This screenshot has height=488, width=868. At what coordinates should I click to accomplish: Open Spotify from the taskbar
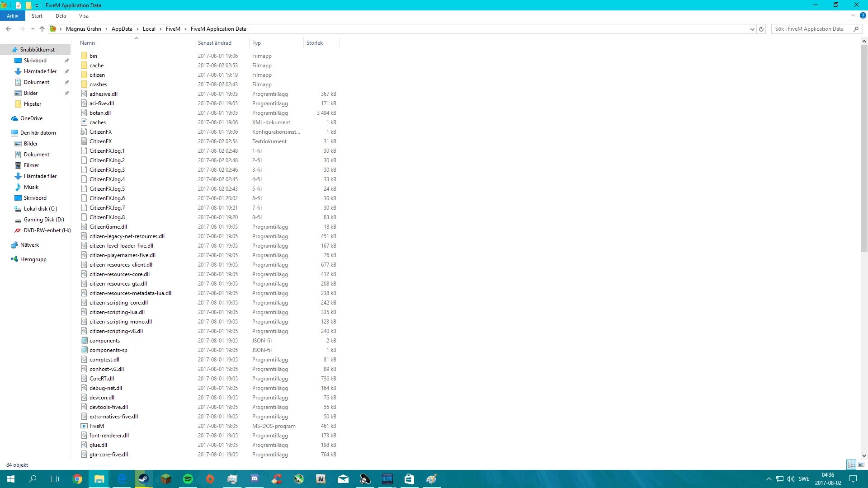point(188,479)
